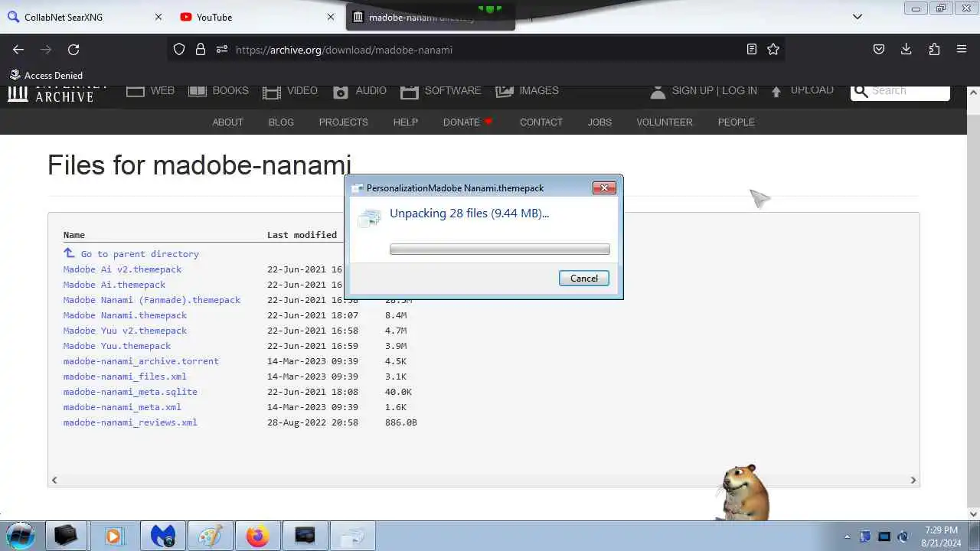Viewport: 980px width, 551px height.
Task: Open the Paint palette taskbar icon
Action: click(210, 536)
